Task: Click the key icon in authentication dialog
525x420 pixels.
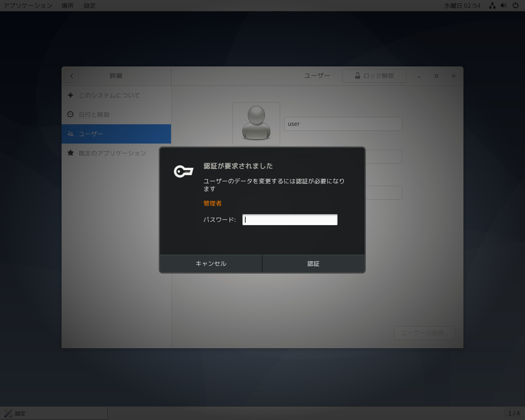Action: click(183, 171)
